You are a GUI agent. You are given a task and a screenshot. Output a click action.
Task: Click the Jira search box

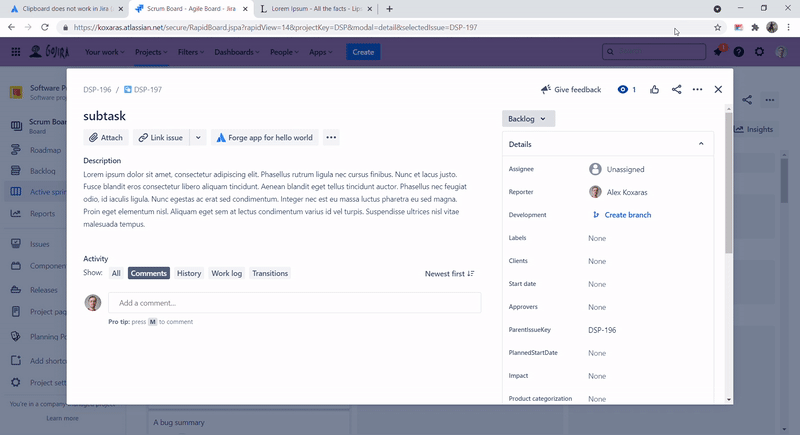(654, 52)
